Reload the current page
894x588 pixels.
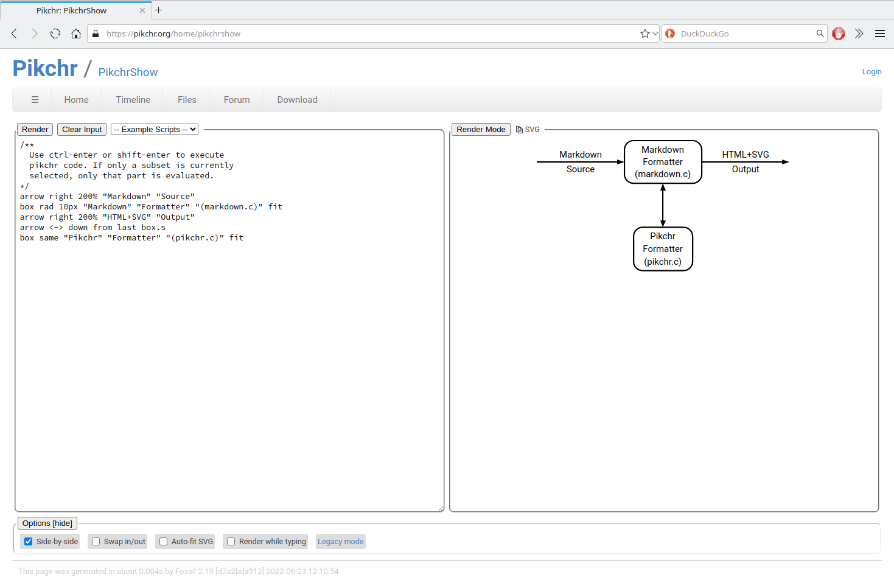55,33
